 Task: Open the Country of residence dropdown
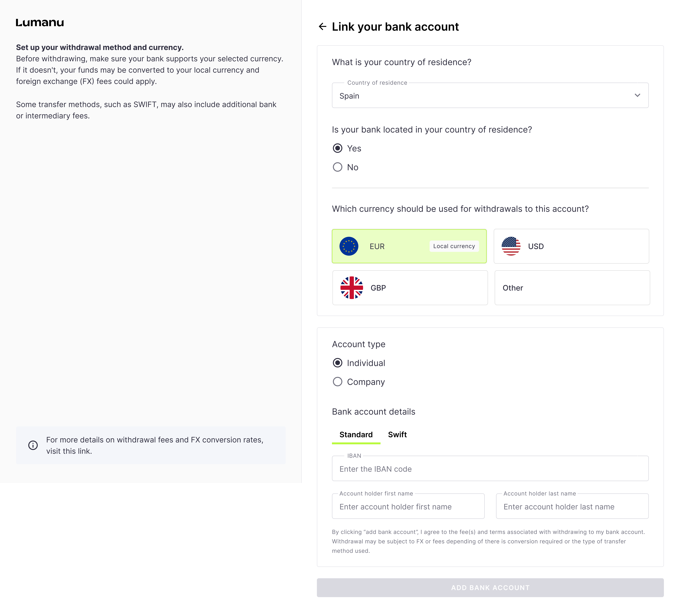click(x=485, y=96)
